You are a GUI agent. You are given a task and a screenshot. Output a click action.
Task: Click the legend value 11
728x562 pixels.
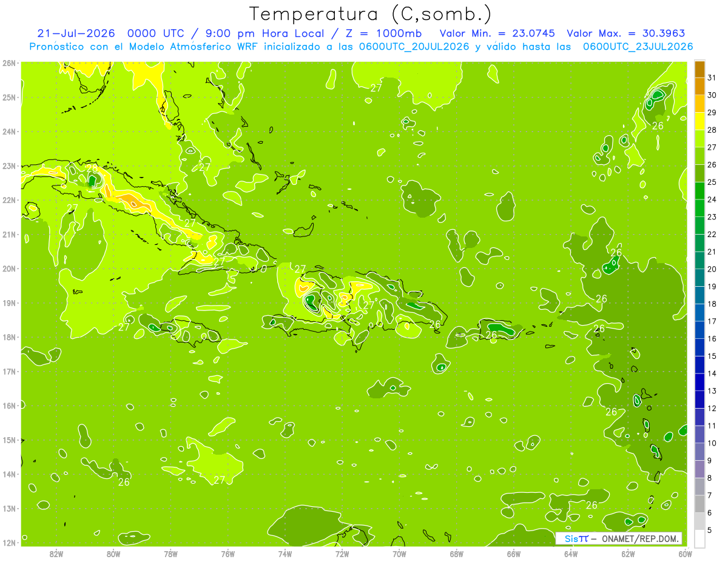[712, 426]
